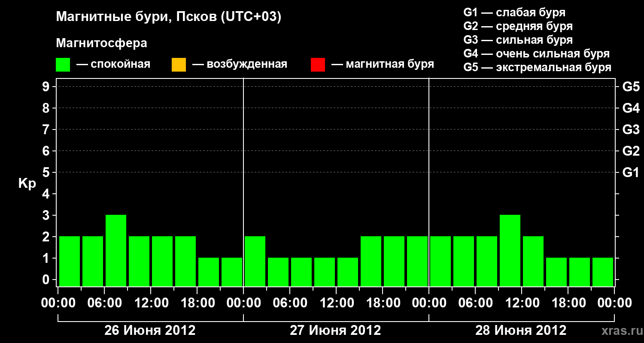The image size is (644, 343).
Task: Click the first bar of 26 June at 00:00
Action: click(x=70, y=261)
